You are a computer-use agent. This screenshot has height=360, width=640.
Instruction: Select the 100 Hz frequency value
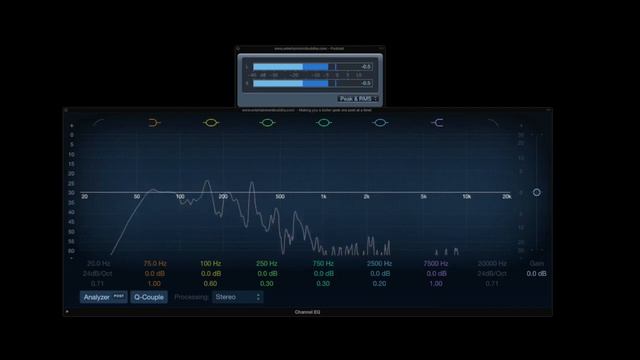pos(211,264)
